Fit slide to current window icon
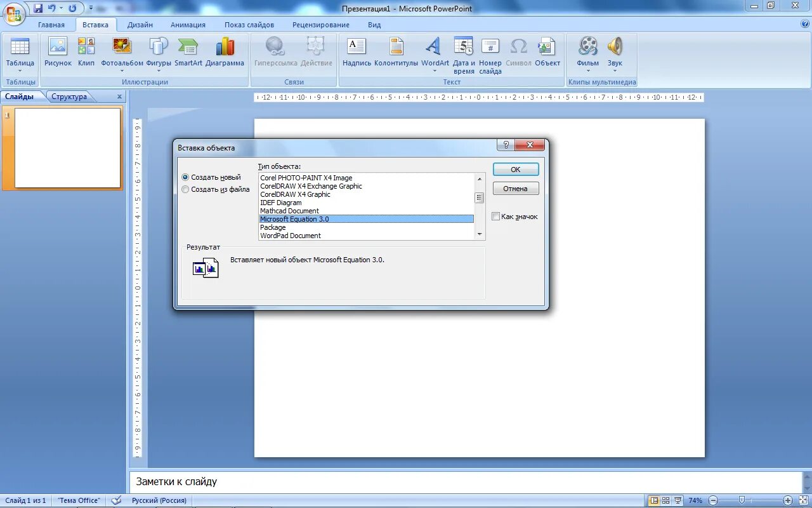The width and height of the screenshot is (812, 508). pyautogui.click(x=804, y=500)
